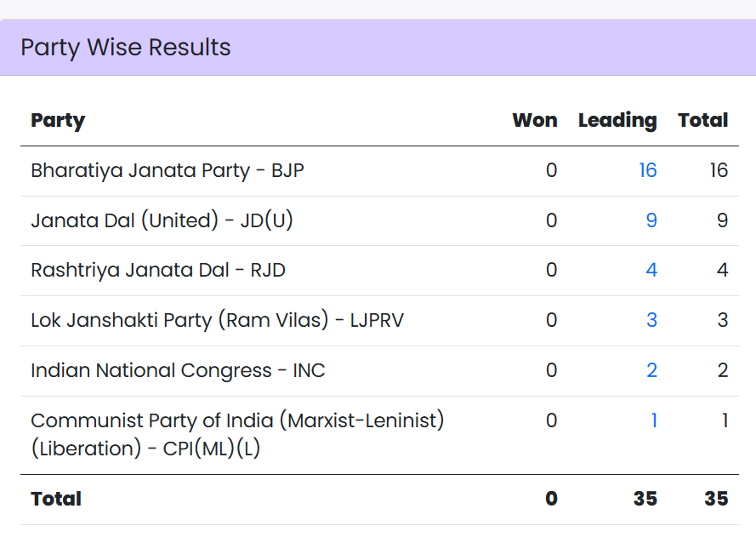Screen dimensions: 756x543
Task: Click the Party Wise Results heading
Action: (126, 47)
